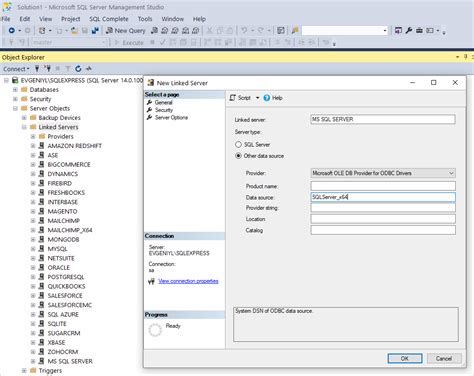Viewport: 474px width, 376px height.
Task: Click the pin auto-hide icon of Object Explorer
Action: [466, 57]
